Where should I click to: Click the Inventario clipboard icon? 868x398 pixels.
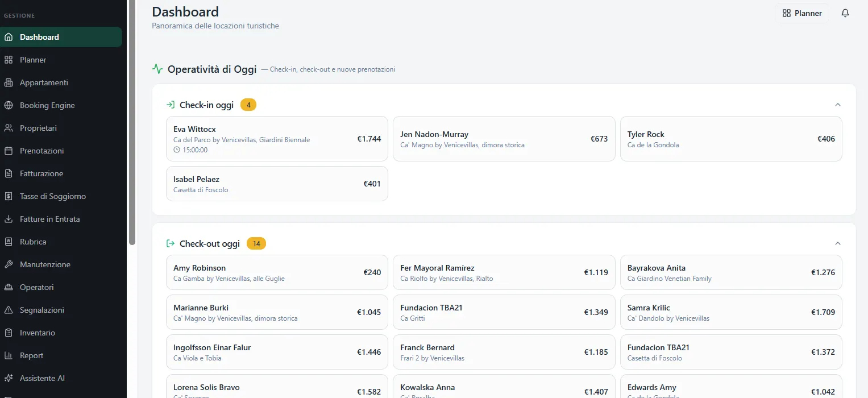pos(9,333)
